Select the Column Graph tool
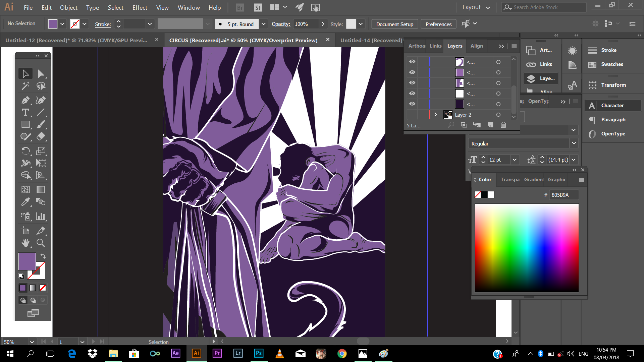The height and width of the screenshot is (362, 644). (x=41, y=216)
